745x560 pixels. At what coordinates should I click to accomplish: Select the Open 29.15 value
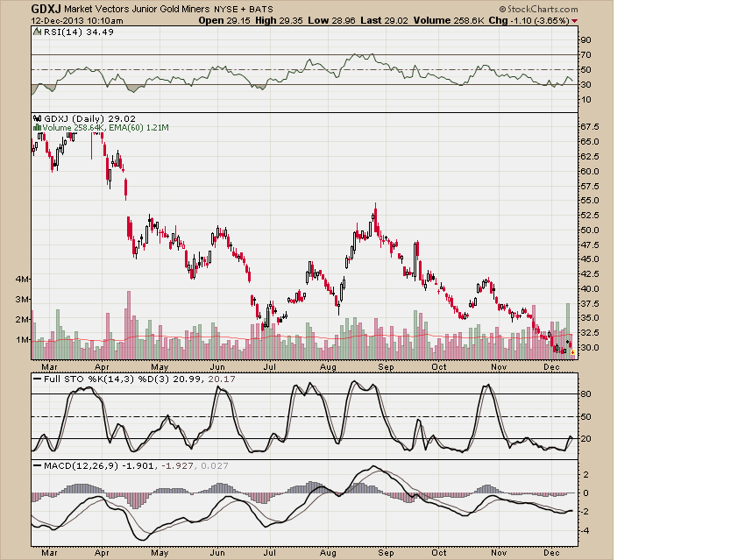[224, 20]
